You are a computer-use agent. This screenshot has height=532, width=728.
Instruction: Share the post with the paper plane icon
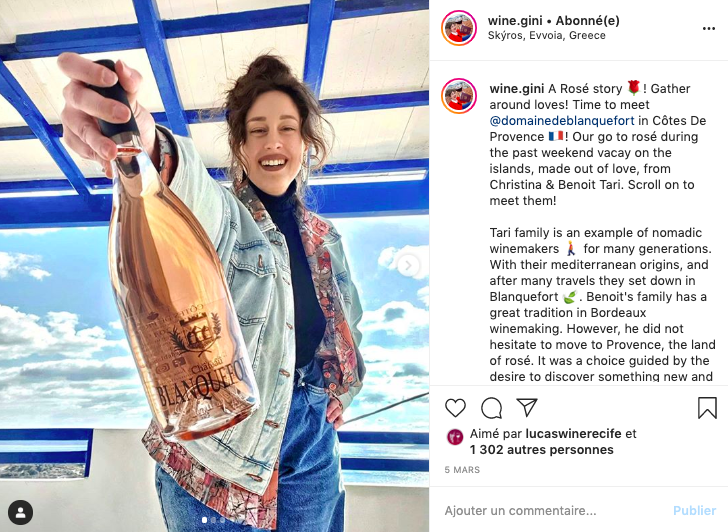point(527,407)
